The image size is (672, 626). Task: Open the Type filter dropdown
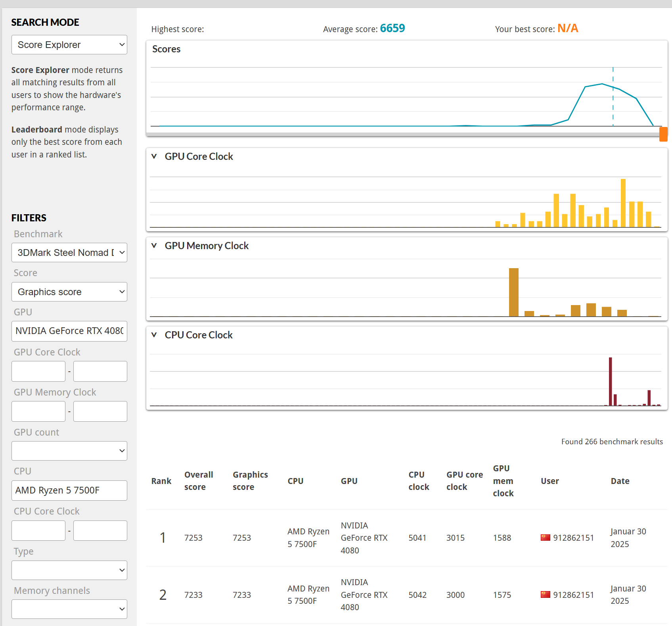point(69,570)
